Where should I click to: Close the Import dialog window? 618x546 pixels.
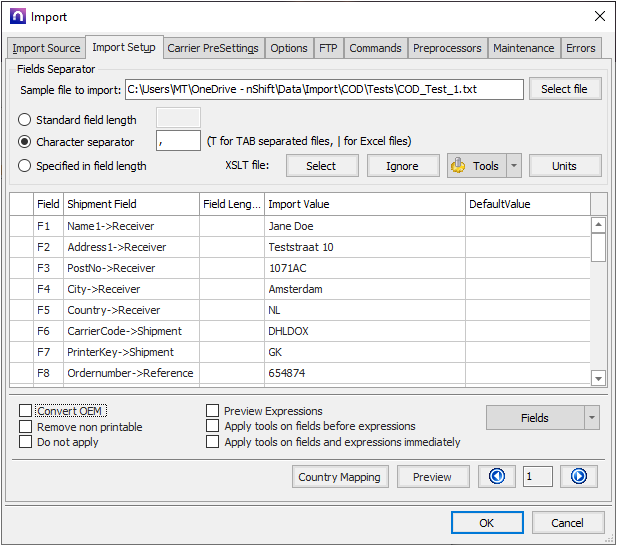(x=599, y=16)
